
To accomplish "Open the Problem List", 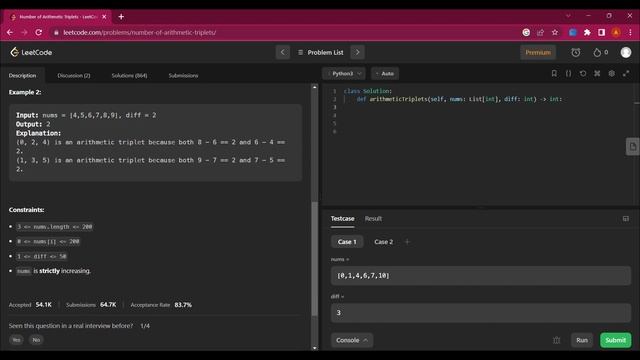I will [x=320, y=52].
